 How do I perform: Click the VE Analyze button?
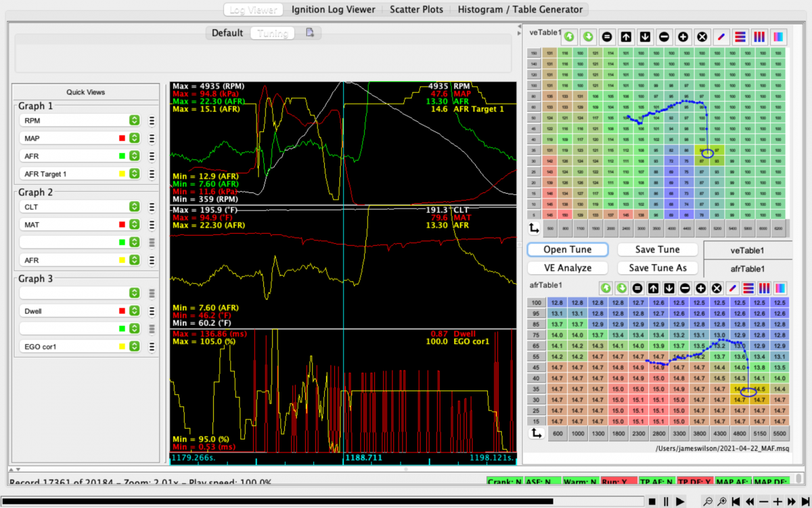567,268
